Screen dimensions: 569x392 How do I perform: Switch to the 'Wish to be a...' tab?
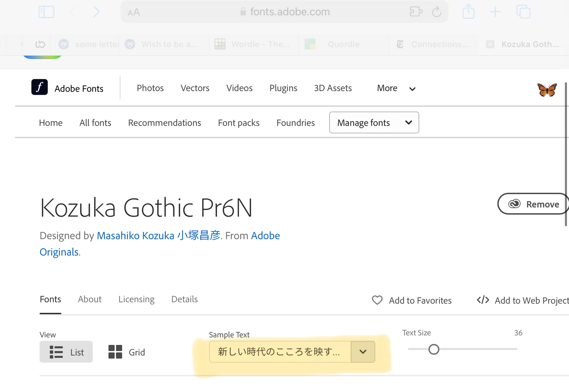pos(164,44)
